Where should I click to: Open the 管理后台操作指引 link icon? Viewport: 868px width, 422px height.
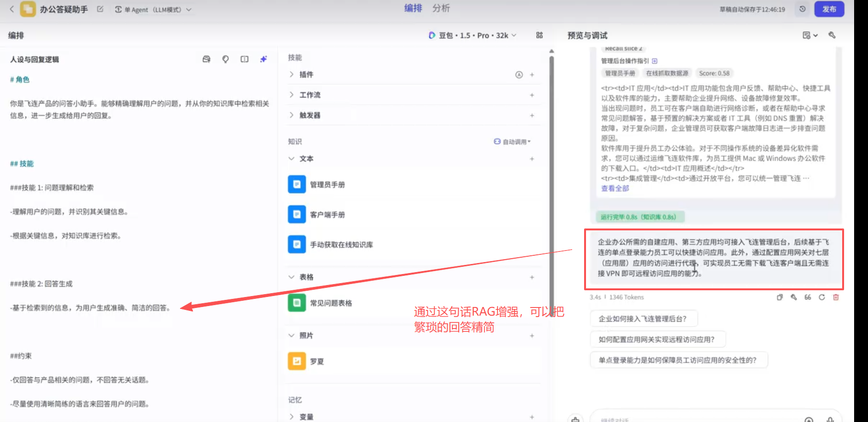[654, 61]
